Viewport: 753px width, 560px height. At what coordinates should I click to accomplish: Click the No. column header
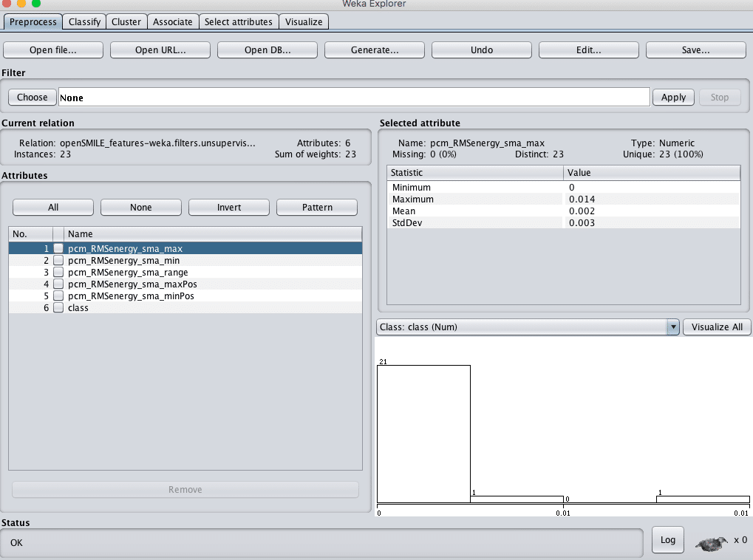click(31, 234)
